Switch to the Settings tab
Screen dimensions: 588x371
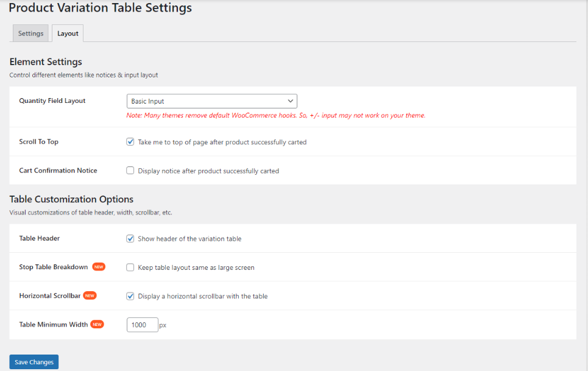30,34
